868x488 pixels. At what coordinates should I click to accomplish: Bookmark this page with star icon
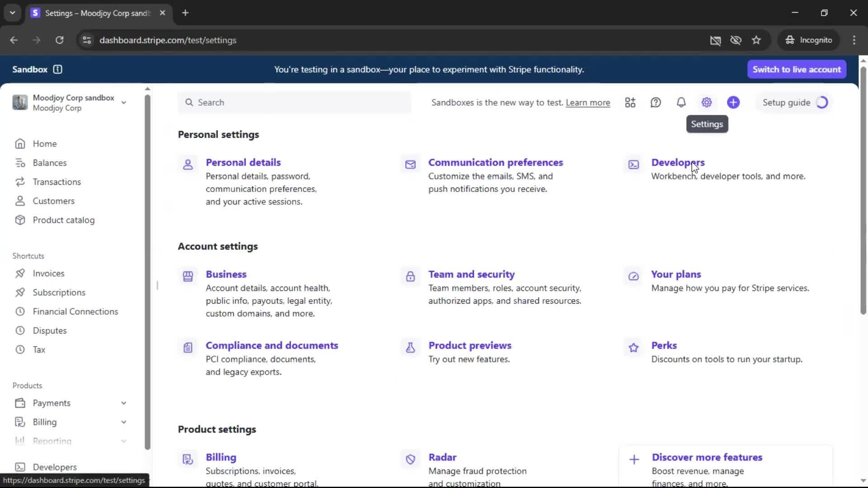pos(756,40)
